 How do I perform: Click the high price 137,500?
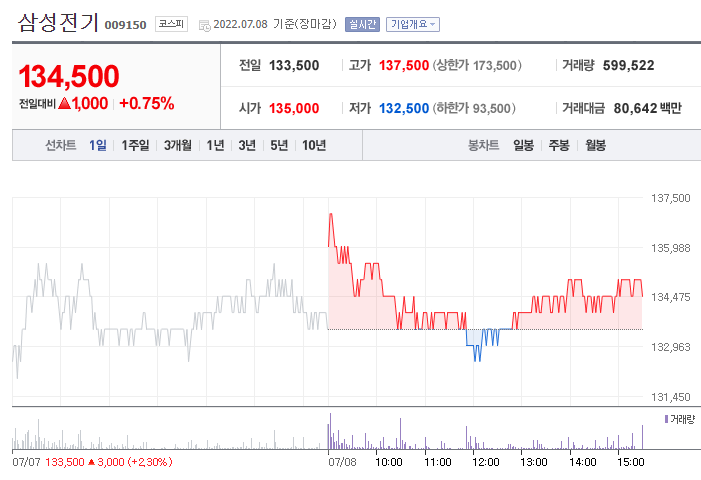(x=404, y=65)
